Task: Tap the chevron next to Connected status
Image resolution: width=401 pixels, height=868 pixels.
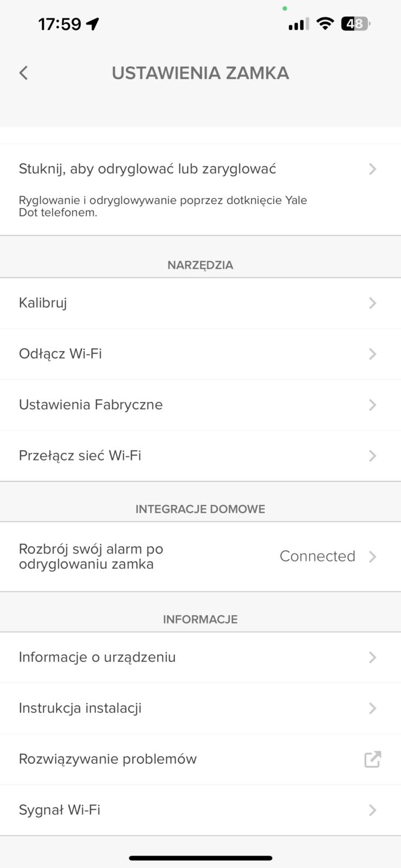Action: coord(372,557)
